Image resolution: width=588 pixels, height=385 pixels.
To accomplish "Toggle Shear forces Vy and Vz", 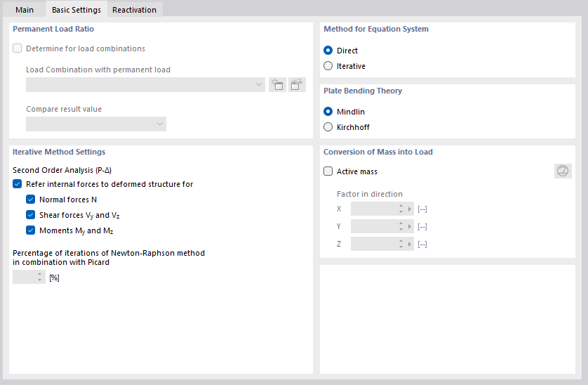I will [x=31, y=215].
